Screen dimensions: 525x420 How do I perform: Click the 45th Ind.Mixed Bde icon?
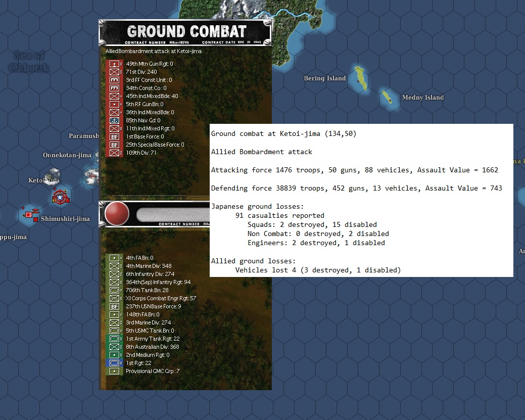click(115, 96)
